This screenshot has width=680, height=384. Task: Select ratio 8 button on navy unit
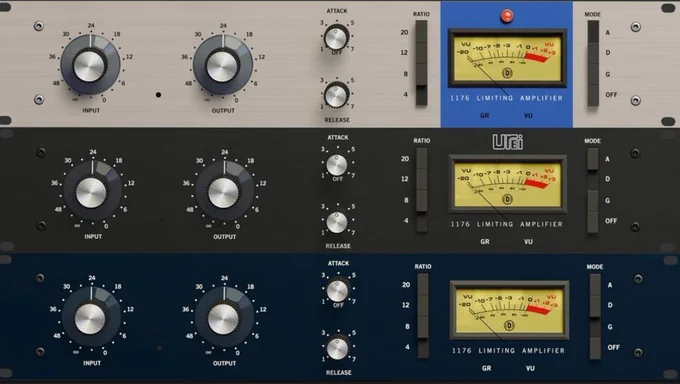(423, 326)
